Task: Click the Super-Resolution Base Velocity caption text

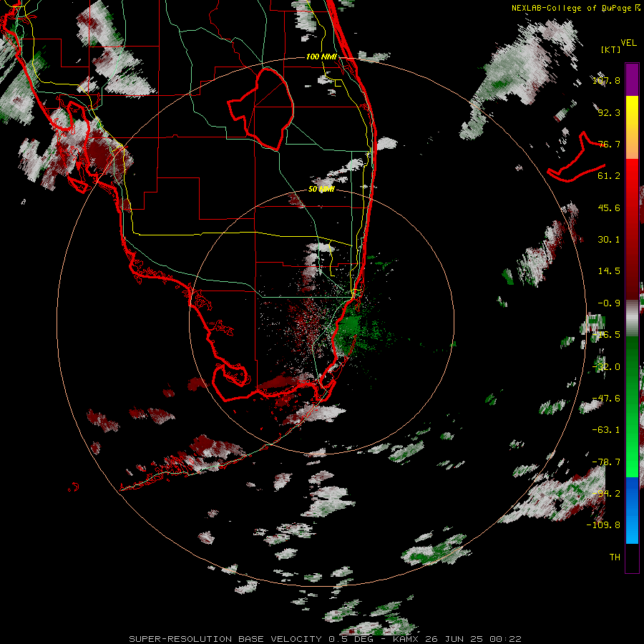Action: point(326,639)
